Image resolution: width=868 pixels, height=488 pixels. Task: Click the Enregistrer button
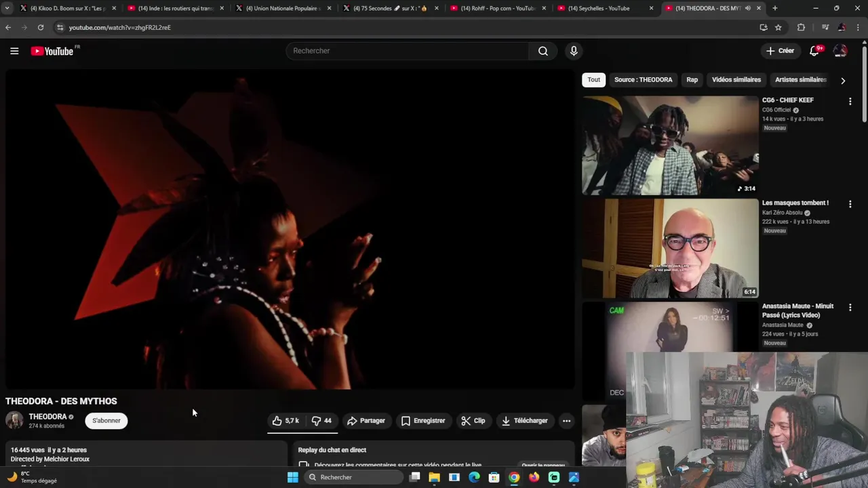[x=423, y=421]
